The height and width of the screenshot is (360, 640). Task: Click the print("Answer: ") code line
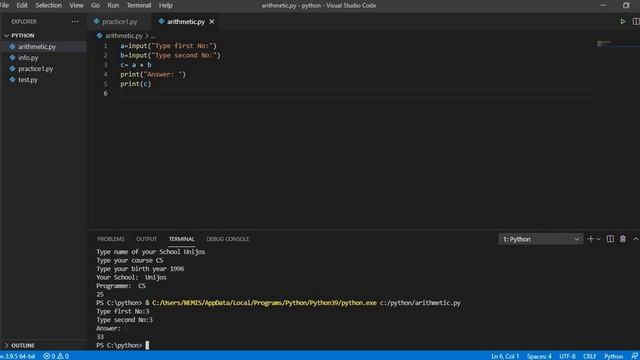click(153, 74)
